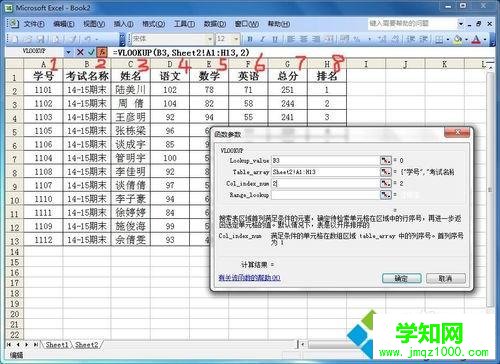500x364 pixels.
Task: Toggle Bold formatting
Action: click(x=250, y=39)
